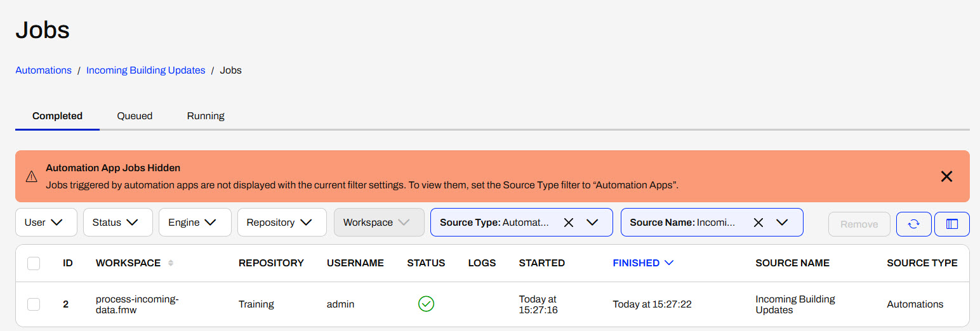Switch to the Queued tab
This screenshot has width=980, height=331.
tap(135, 116)
